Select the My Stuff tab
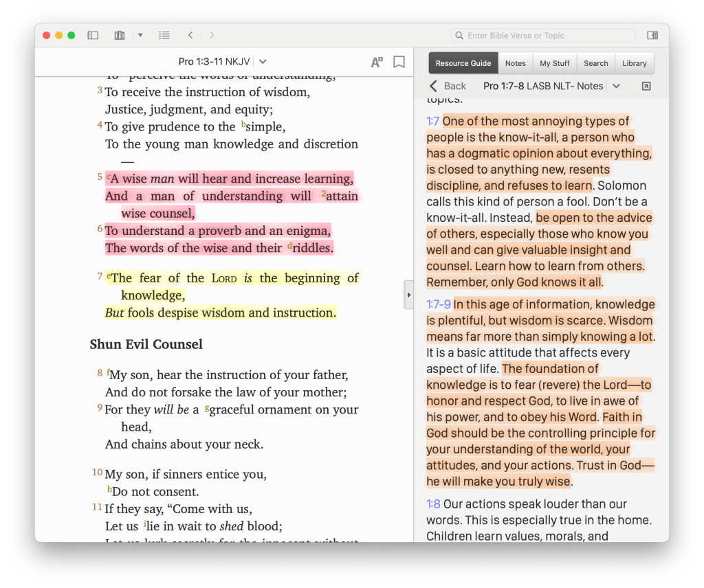 [x=554, y=63]
